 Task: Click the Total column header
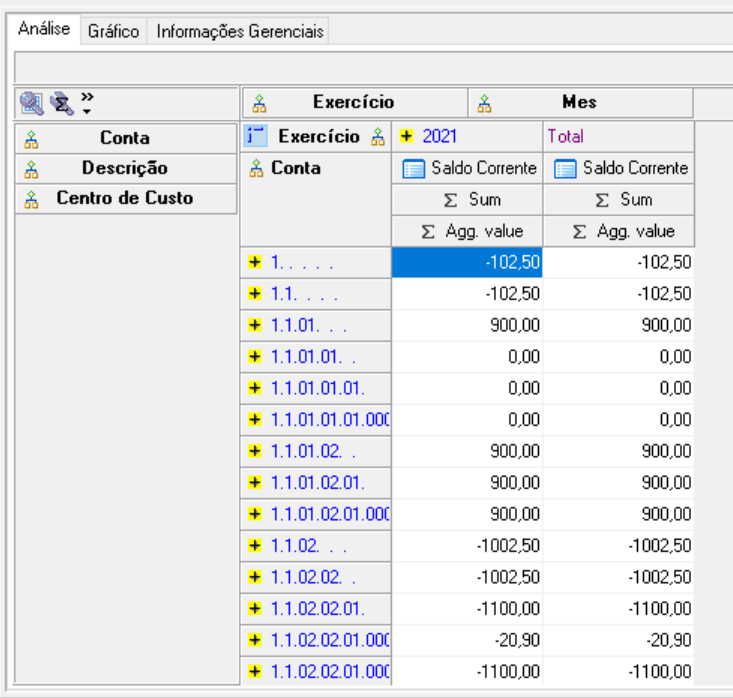pos(618,137)
